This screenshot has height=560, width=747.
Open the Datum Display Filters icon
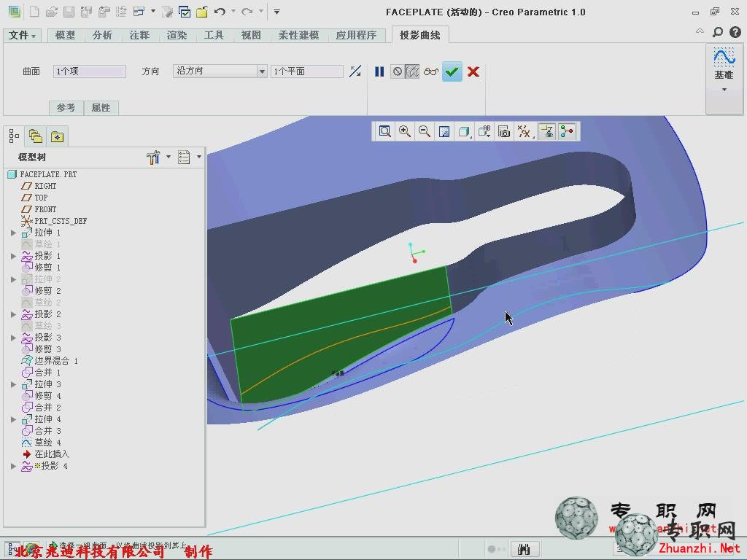(x=525, y=131)
